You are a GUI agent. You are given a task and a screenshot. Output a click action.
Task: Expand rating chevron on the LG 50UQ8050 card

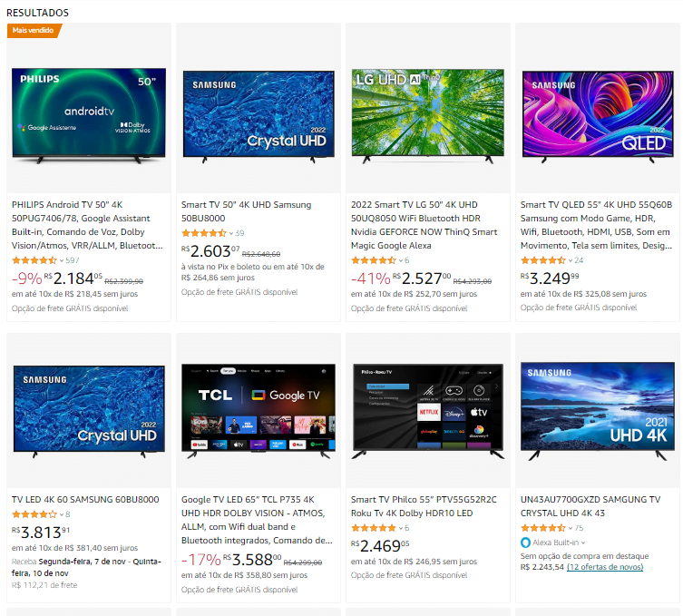point(401,260)
